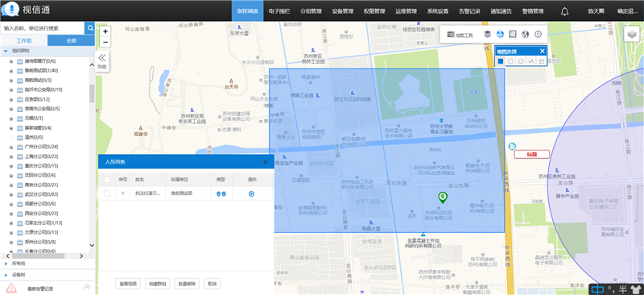Click the alarm warning triangle icon
Image resolution: width=644 pixels, height=295 pixels.
click(x=10, y=287)
